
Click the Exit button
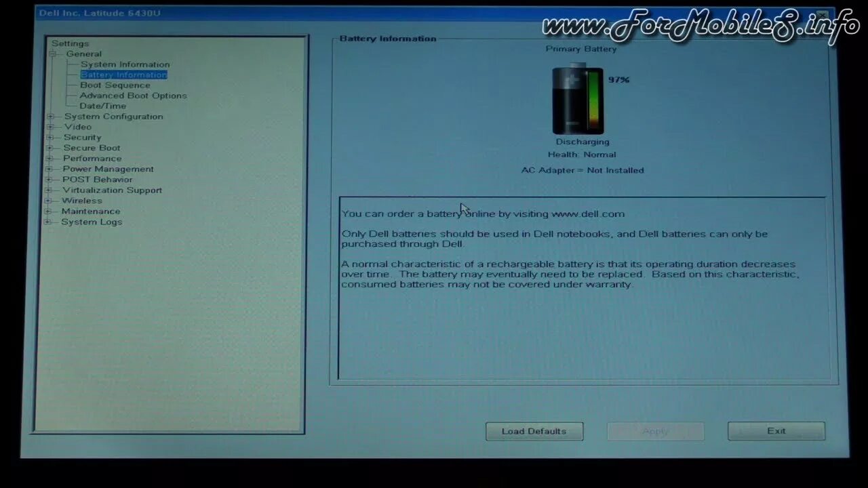[x=776, y=431]
